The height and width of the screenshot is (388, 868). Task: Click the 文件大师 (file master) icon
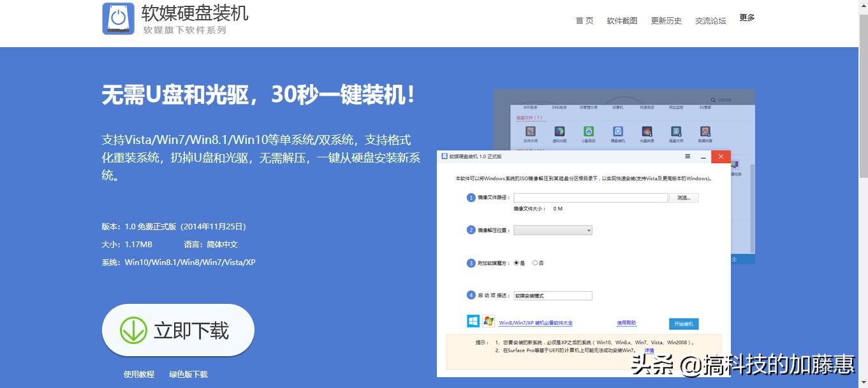pos(531,132)
